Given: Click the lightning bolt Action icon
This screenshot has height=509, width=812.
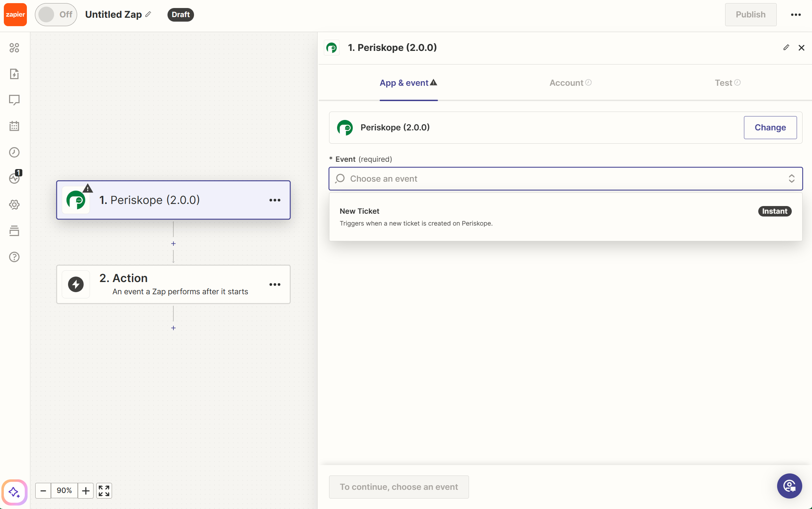Looking at the screenshot, I should (x=76, y=284).
